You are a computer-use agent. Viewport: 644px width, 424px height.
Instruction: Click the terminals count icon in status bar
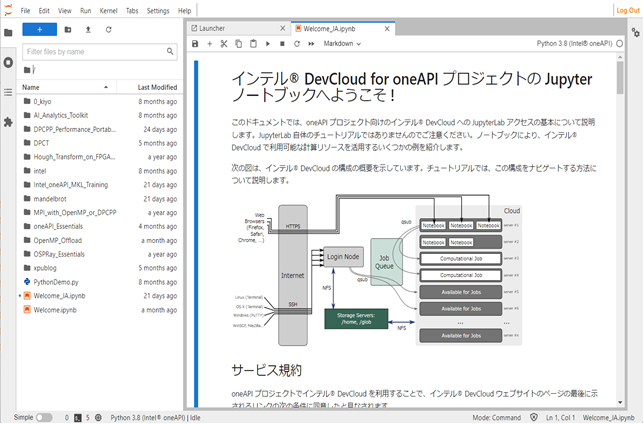pos(78,418)
